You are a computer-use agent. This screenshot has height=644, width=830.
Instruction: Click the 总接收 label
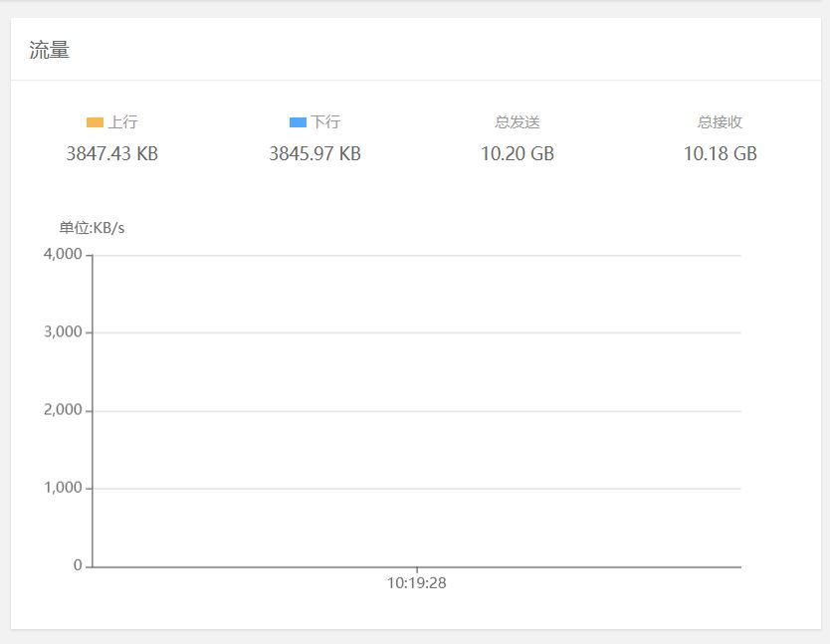click(x=720, y=122)
